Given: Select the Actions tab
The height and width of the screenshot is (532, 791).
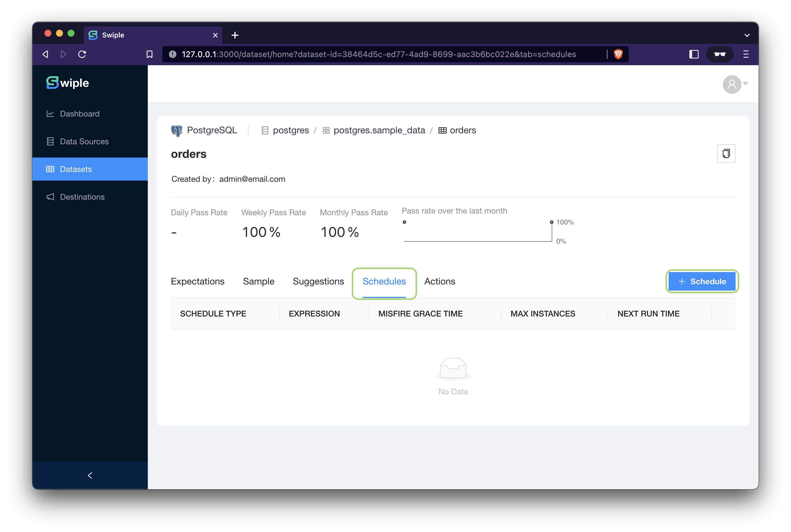Looking at the screenshot, I should [x=439, y=281].
